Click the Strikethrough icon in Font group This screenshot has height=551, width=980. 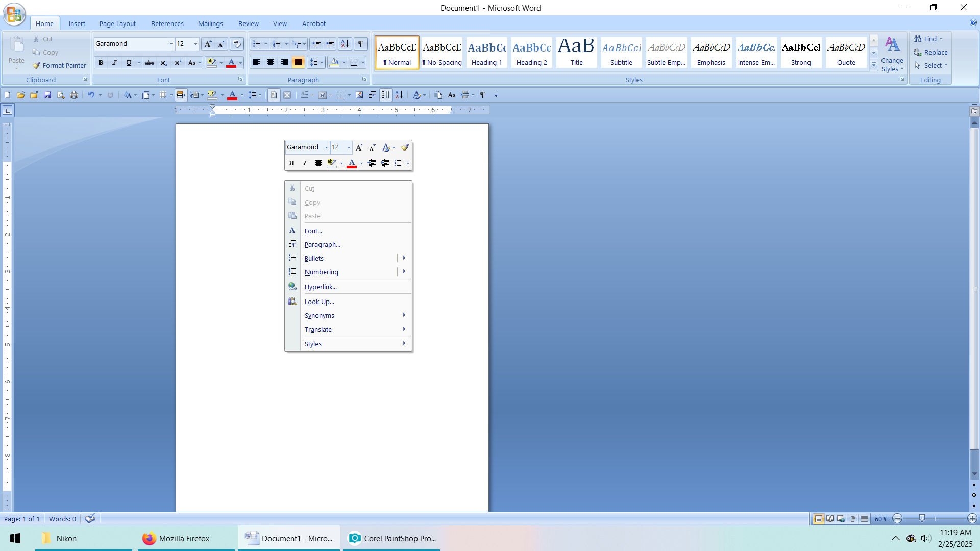point(150,63)
